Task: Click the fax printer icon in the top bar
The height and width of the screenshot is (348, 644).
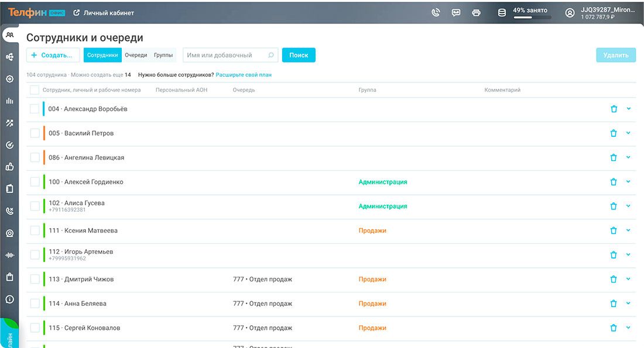Action: point(476,12)
